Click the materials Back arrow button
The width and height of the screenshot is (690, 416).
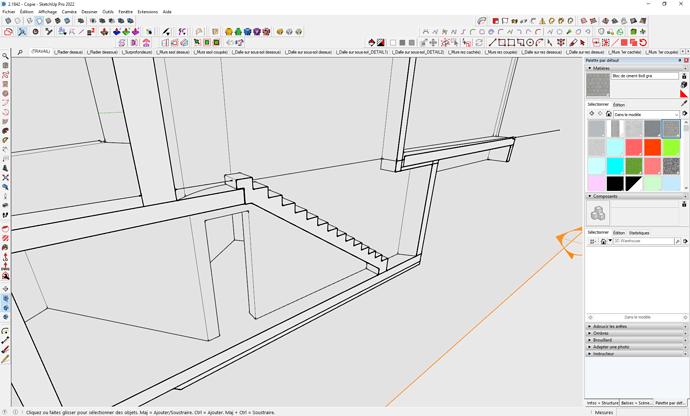[591, 114]
